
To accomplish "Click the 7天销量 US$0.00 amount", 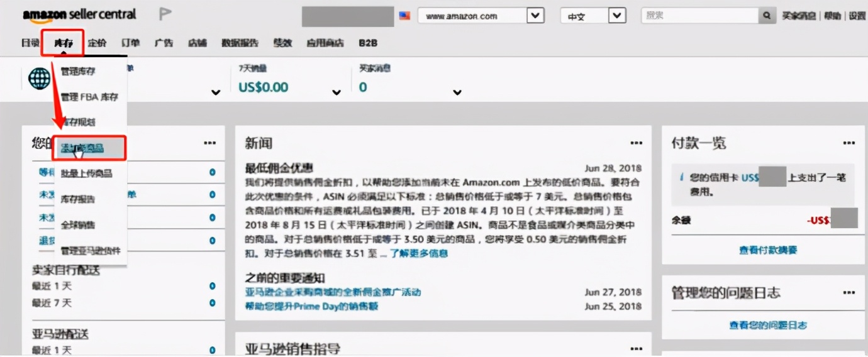I will coord(263,87).
